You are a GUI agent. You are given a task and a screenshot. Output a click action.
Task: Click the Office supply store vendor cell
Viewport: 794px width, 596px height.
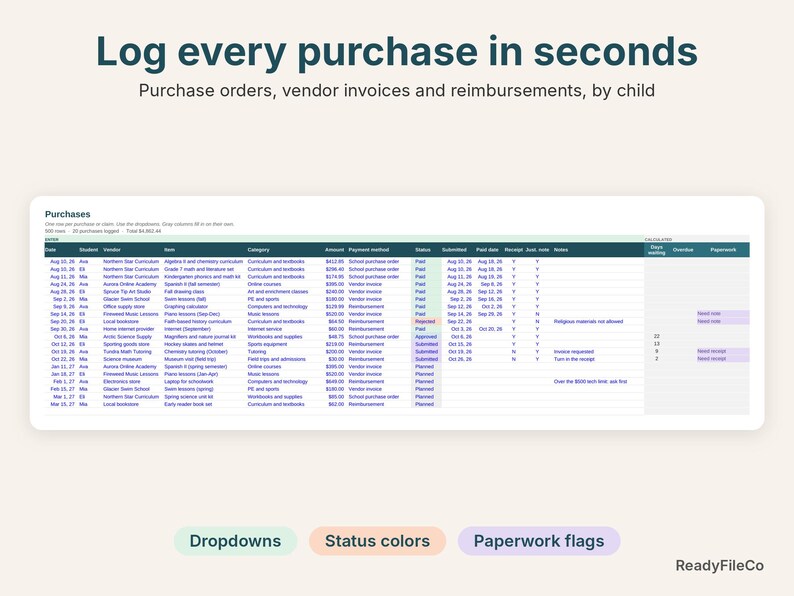[124, 307]
